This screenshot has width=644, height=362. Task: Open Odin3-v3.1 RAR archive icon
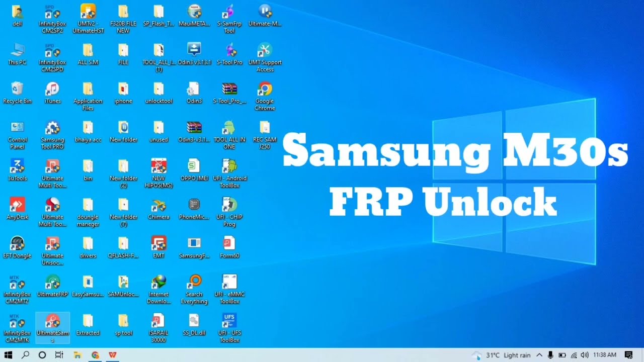pos(194,131)
